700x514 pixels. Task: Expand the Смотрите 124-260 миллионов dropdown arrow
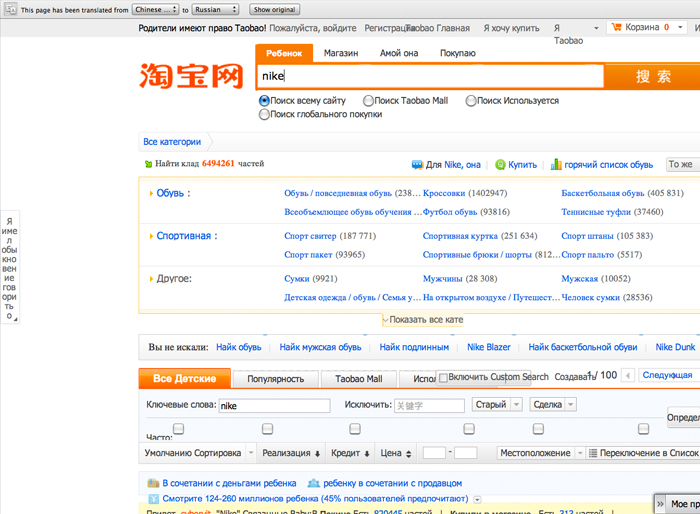point(477,499)
